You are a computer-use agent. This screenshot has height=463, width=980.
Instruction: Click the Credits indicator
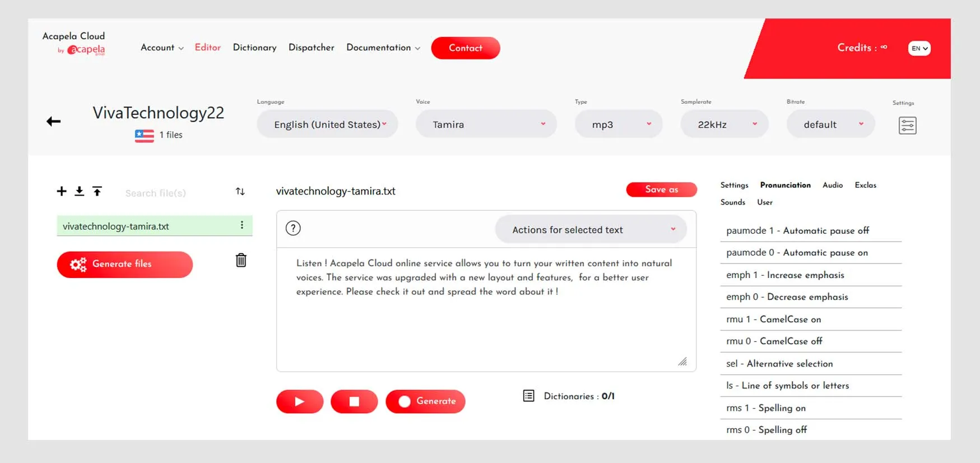(x=862, y=48)
